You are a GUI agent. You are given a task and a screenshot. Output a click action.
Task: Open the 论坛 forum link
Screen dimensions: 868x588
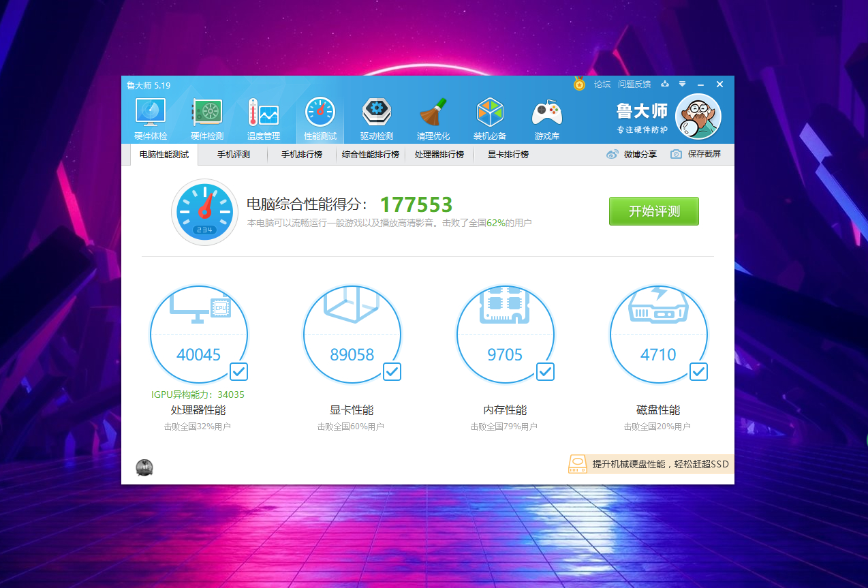tap(602, 84)
